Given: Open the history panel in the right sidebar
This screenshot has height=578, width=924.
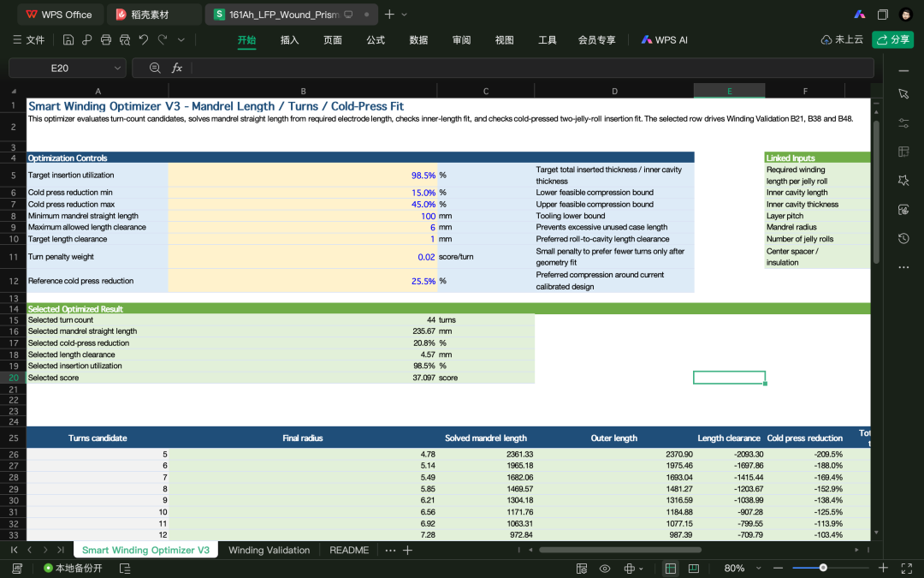Looking at the screenshot, I should pyautogui.click(x=903, y=238).
